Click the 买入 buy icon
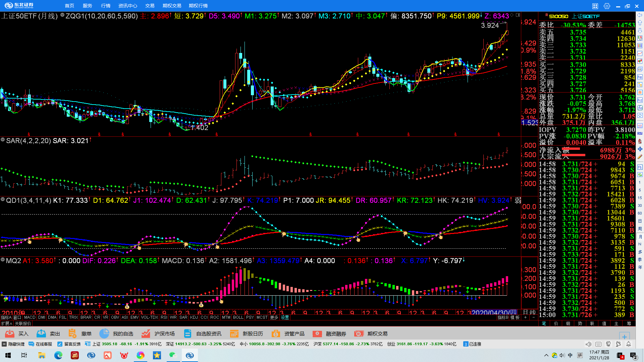This screenshot has width=644, height=362. (10, 334)
